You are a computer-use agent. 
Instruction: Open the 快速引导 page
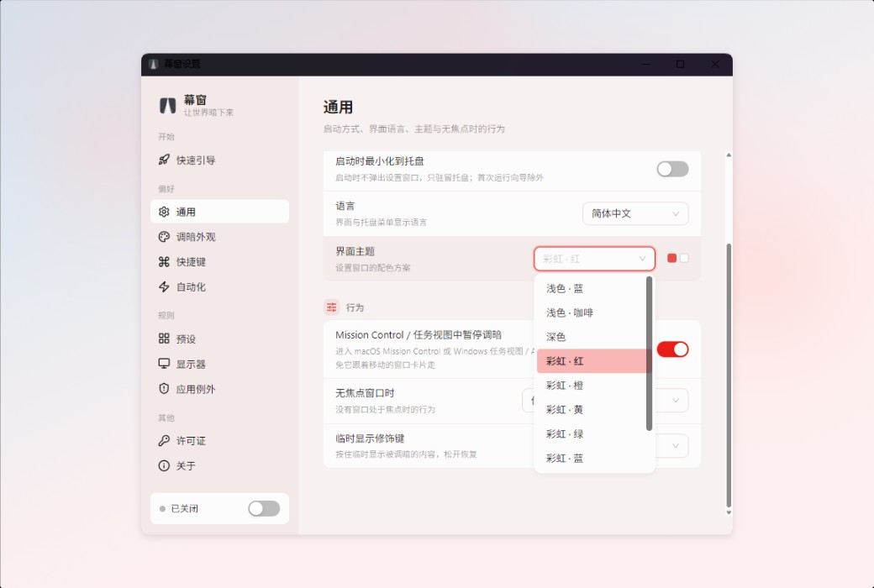point(219,160)
